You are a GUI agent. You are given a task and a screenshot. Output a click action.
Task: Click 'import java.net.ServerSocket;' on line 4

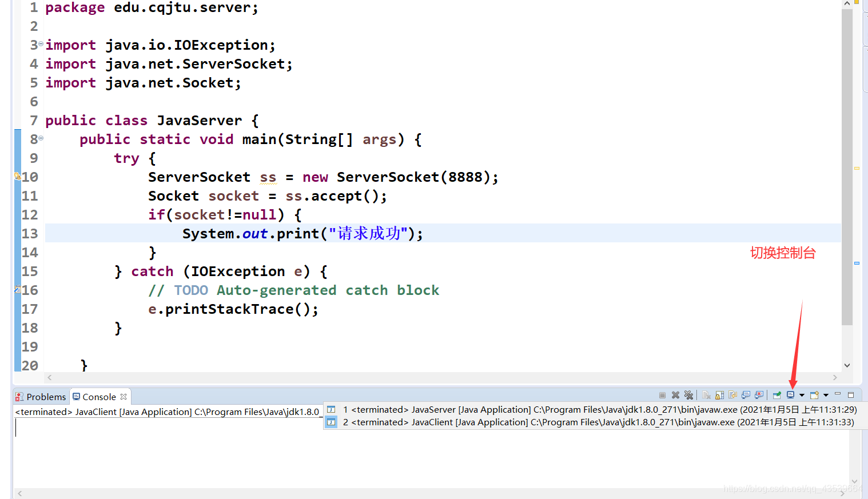[x=169, y=64]
